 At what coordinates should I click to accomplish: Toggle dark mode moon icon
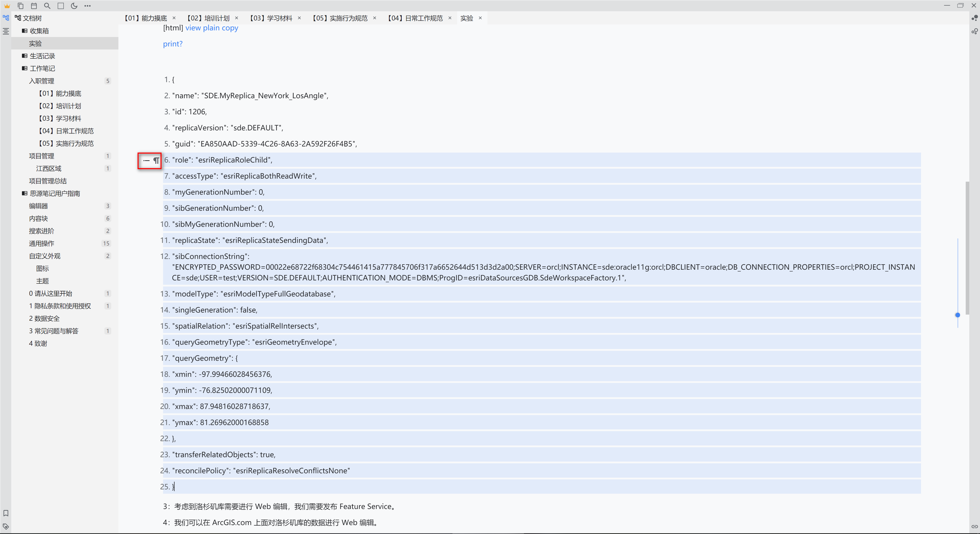pyautogui.click(x=74, y=6)
